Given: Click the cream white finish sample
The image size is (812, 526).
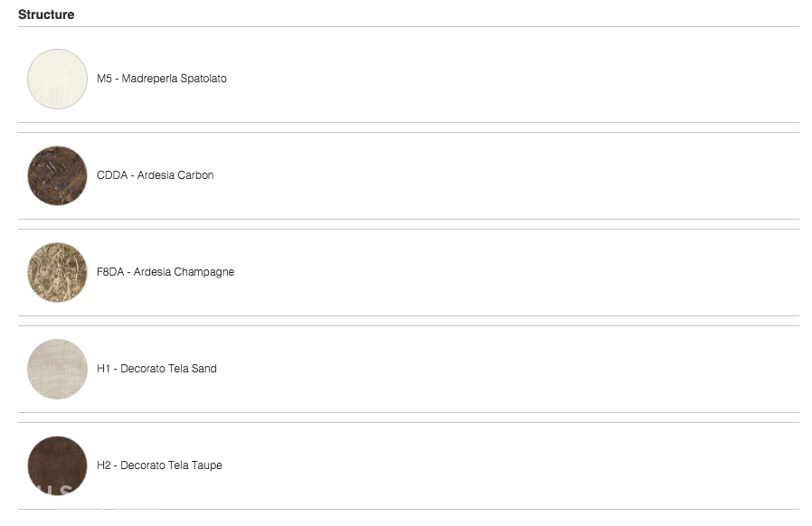Looking at the screenshot, I should tap(57, 79).
